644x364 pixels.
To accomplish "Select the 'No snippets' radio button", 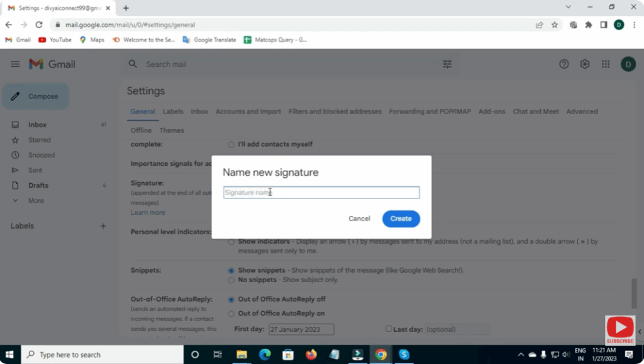I will [x=231, y=280].
